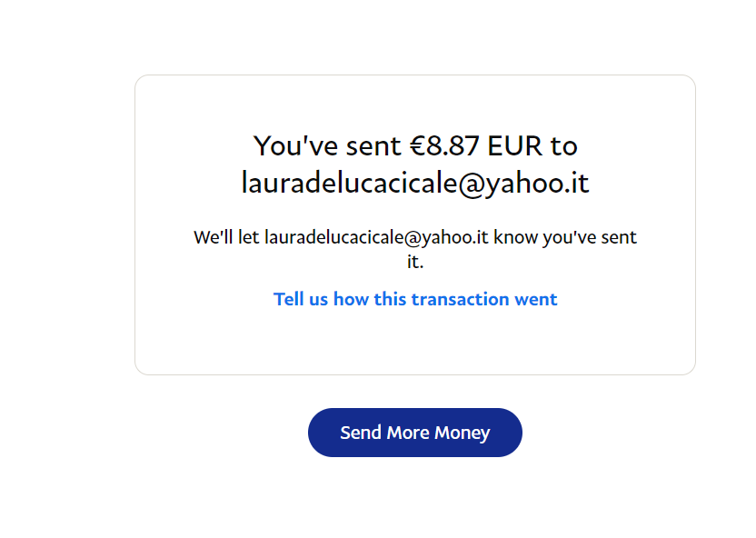Viewport: 756px width, 538px height.
Task: Click "Tell us" at the link start
Action: click(x=301, y=299)
